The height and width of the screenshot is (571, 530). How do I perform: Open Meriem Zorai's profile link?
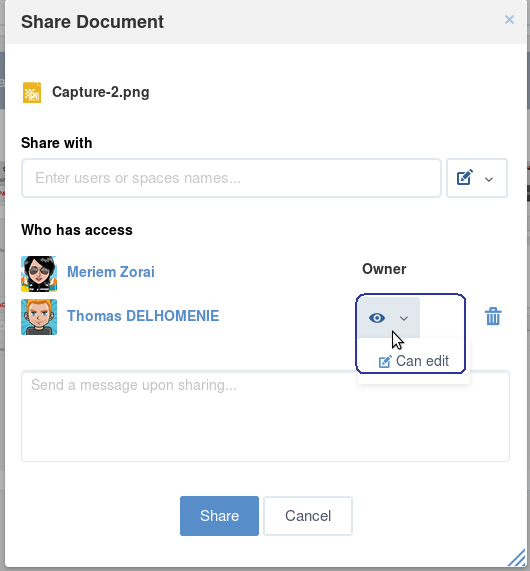[111, 272]
